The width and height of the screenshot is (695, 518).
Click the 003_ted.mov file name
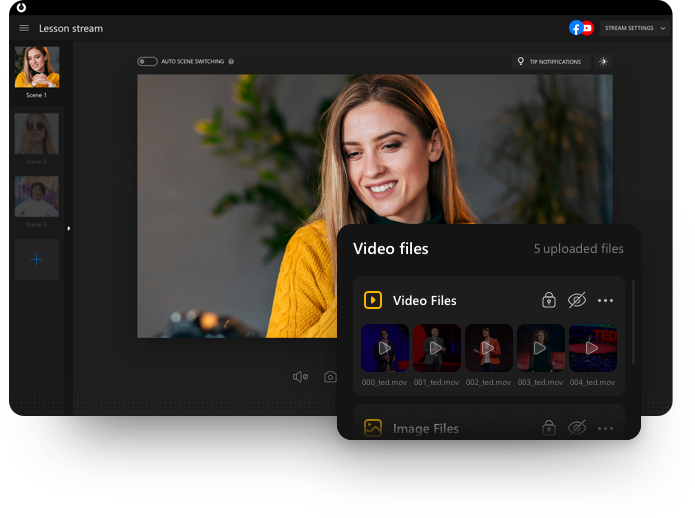pyautogui.click(x=540, y=382)
